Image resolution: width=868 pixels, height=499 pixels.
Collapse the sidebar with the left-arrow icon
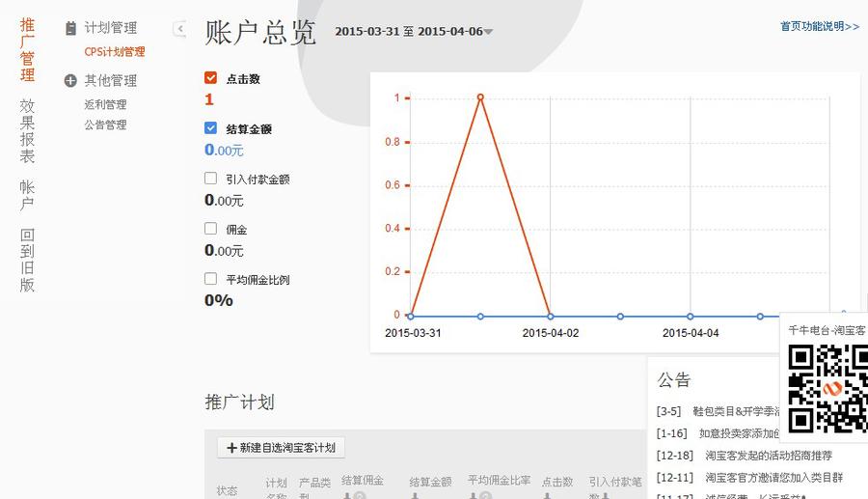point(180,29)
